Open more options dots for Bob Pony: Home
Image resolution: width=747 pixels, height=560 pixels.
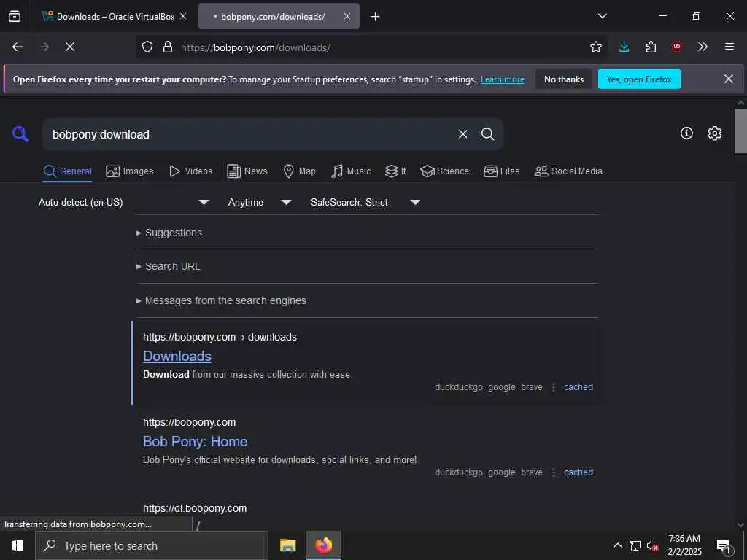click(x=554, y=472)
